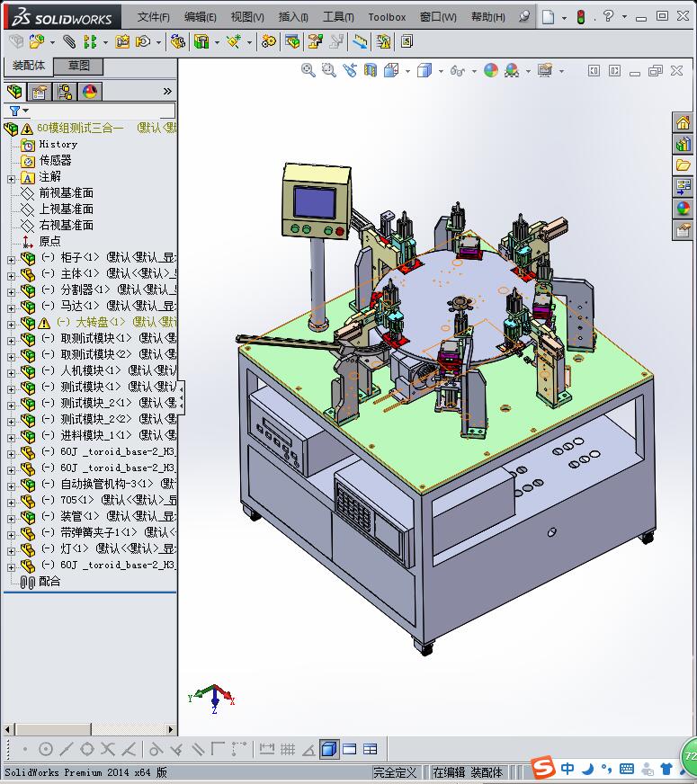Open the File Explorer folder task pane icon
697x784 pixels.
683,165
